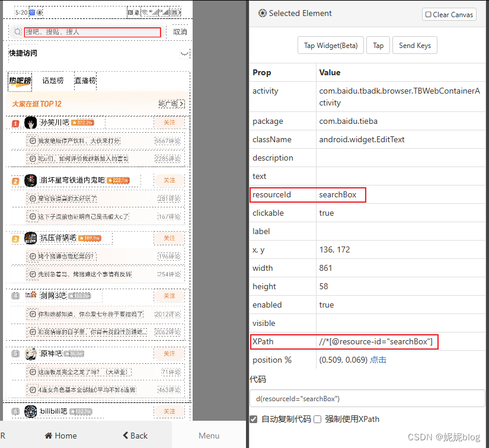Open post 4连女角色基本全部挂0平均不如6连男
This screenshot has height=448, width=489.
point(87,390)
